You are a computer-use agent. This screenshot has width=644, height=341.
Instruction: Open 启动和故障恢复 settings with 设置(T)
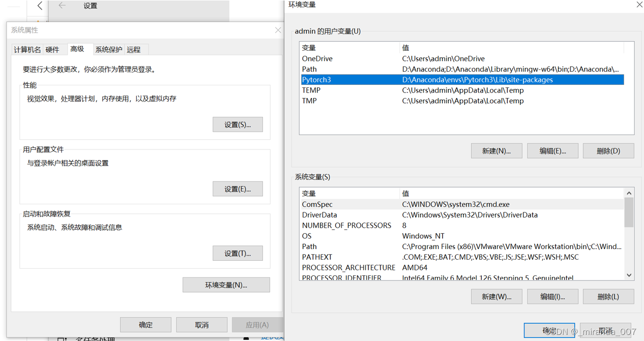coord(238,253)
